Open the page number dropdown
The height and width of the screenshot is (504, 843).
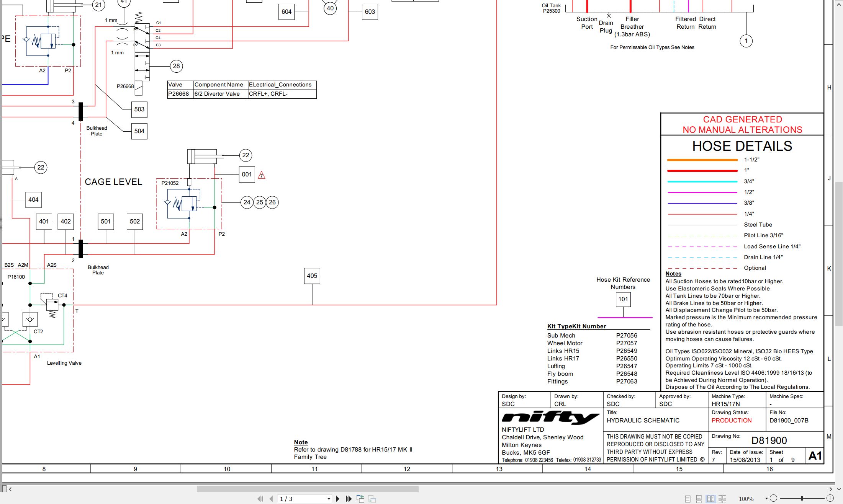(x=329, y=499)
